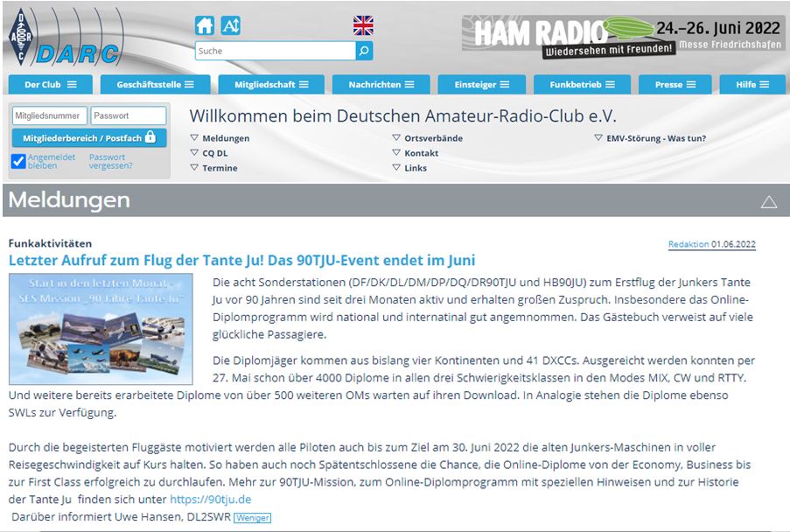Expand the Mitgliedschaft menu

pyautogui.click(x=272, y=85)
